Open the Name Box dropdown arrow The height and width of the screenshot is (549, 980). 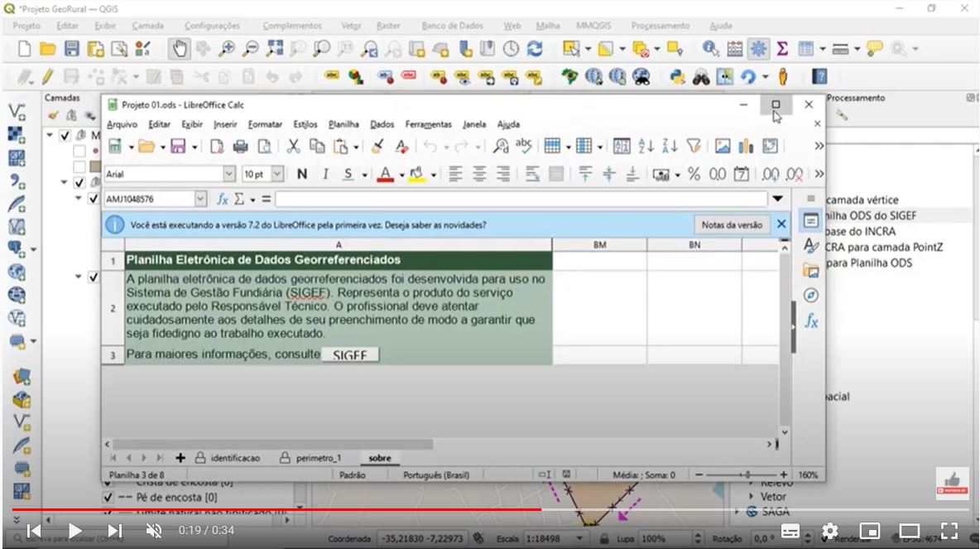click(200, 200)
